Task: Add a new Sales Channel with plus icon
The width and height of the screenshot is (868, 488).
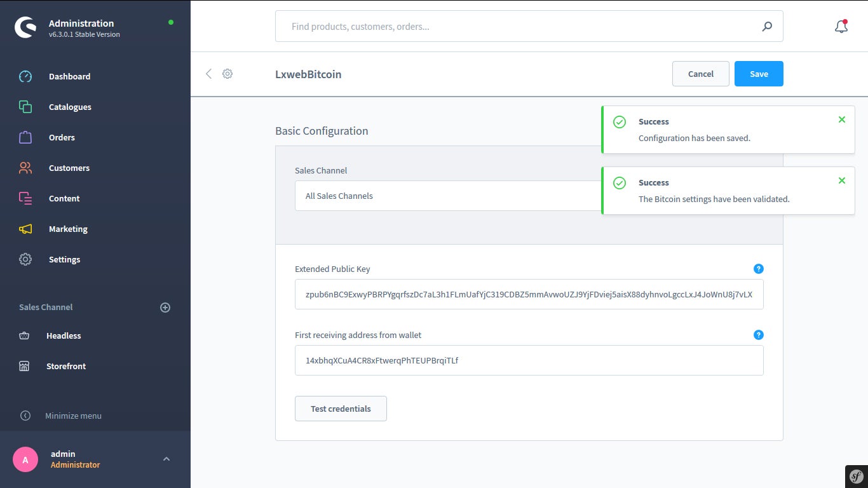Action: click(165, 308)
